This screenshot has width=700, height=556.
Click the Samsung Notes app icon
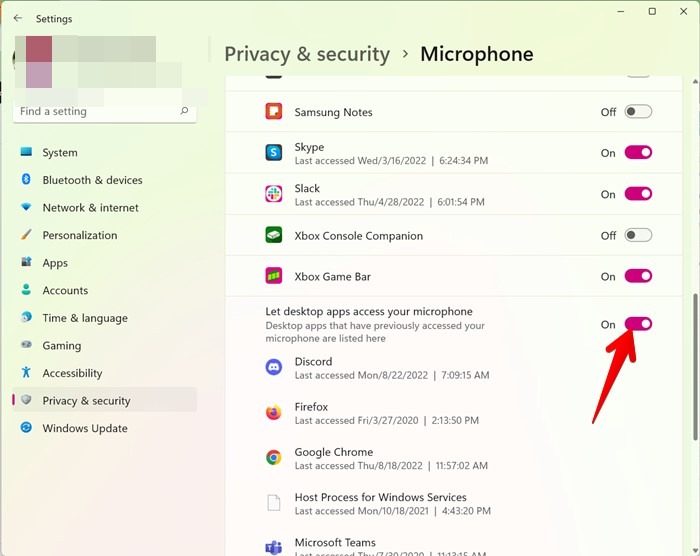(273, 112)
